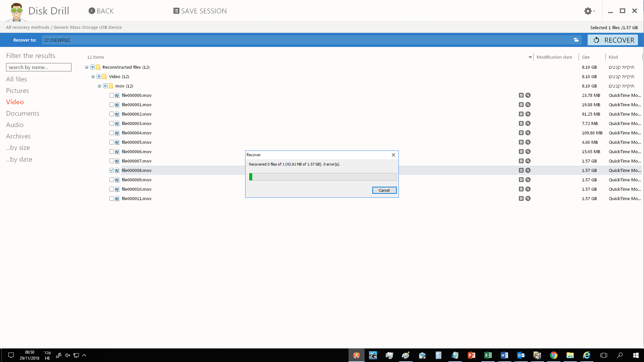
Task: Preview file000003.mov with magnifier icon
Action: coord(528,123)
